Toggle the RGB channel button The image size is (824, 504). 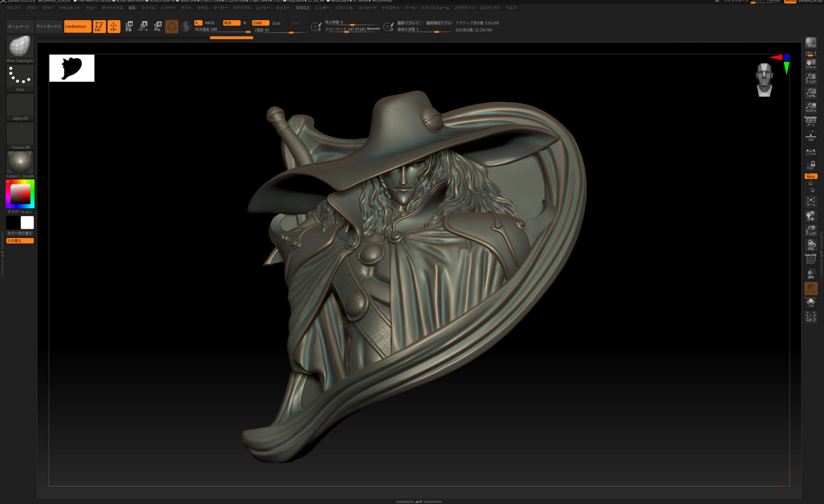point(231,23)
